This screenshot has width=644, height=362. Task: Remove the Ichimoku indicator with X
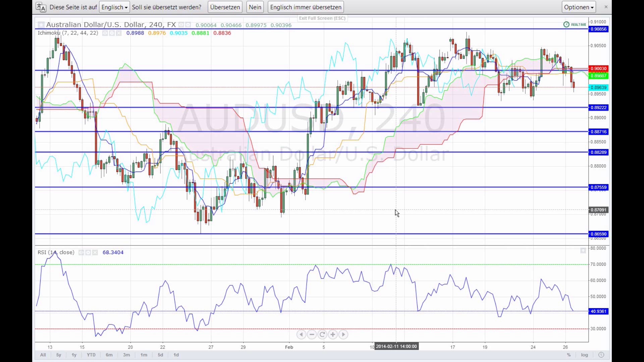[x=119, y=33]
